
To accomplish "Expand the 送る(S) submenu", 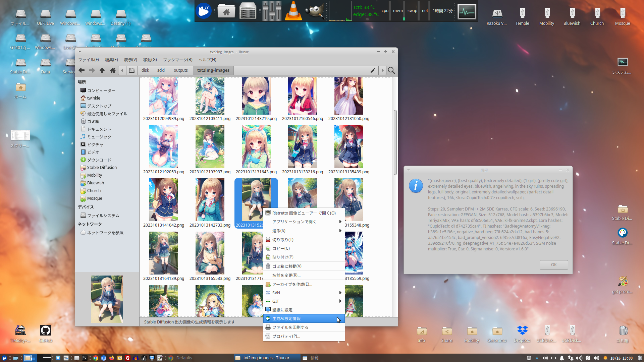I will (x=304, y=231).
